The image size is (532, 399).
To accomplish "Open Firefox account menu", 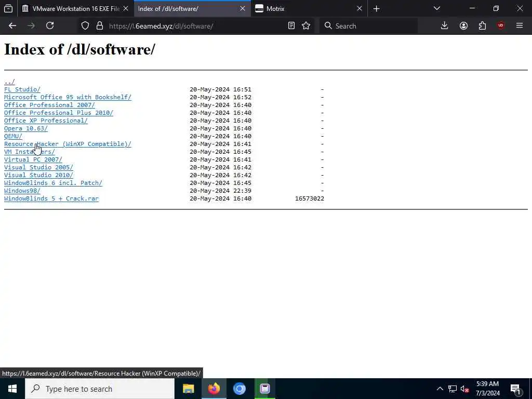I will coord(463,26).
